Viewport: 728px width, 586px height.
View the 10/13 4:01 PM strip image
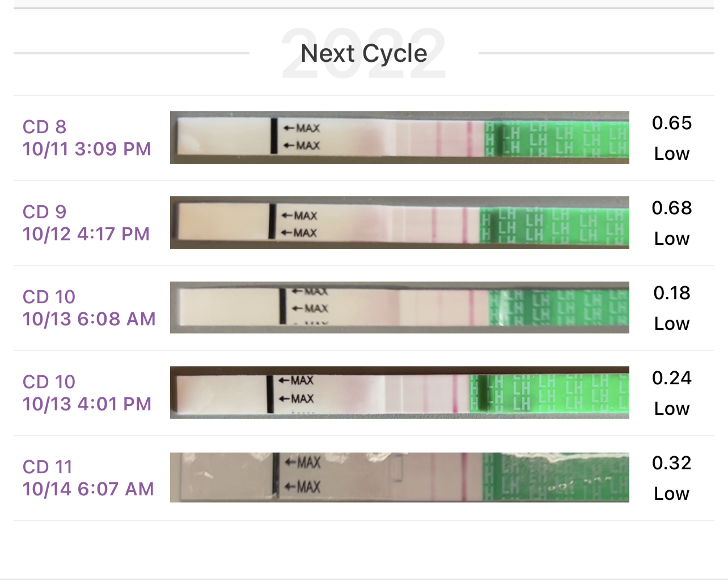pyautogui.click(x=399, y=393)
